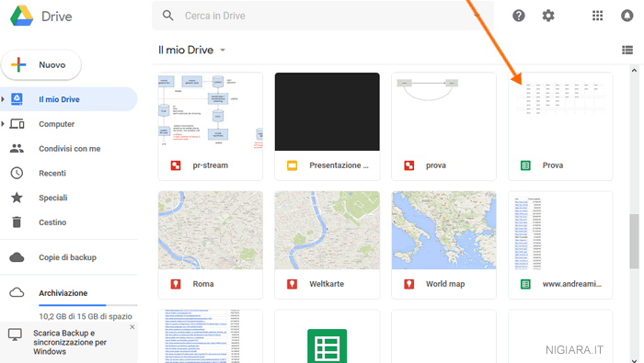The image size is (644, 363).
Task: Open Copie di backup
Action: pos(69,257)
